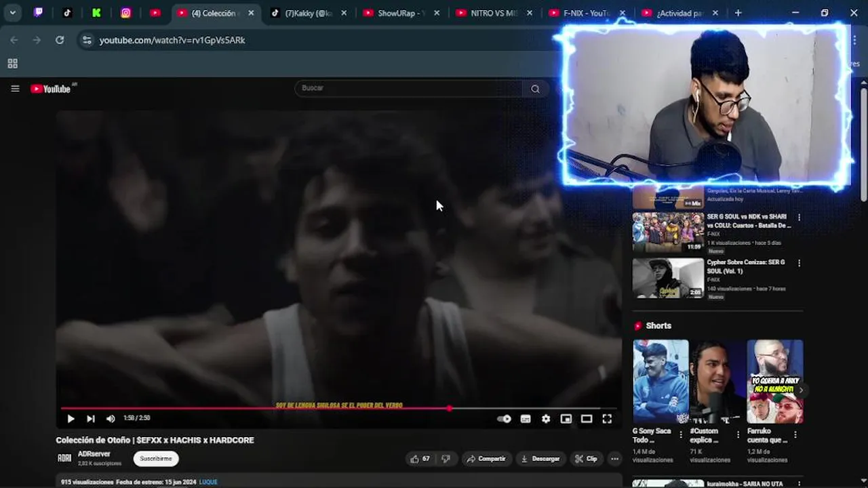This screenshot has width=868, height=488.
Task: Close the Colección tab
Action: pyautogui.click(x=251, y=13)
